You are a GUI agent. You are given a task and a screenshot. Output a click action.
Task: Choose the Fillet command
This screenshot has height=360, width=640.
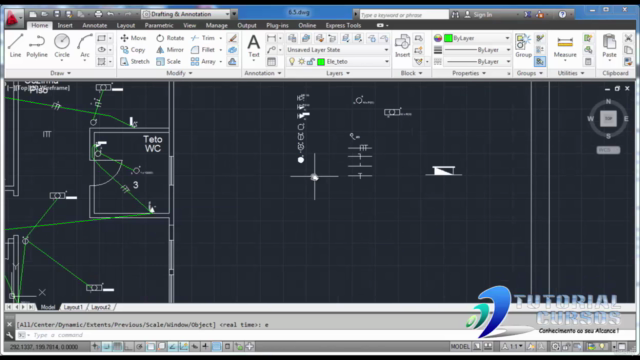click(203, 50)
